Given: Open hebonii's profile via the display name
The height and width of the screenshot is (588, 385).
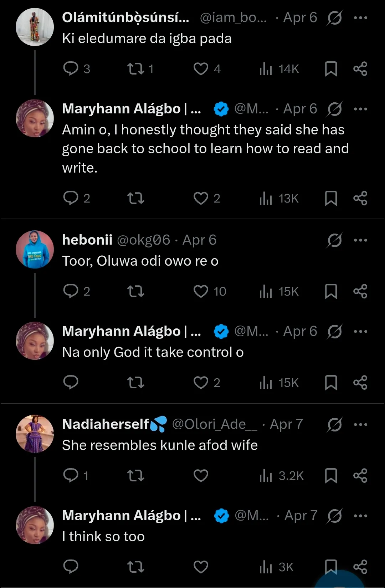Looking at the screenshot, I should point(87,240).
